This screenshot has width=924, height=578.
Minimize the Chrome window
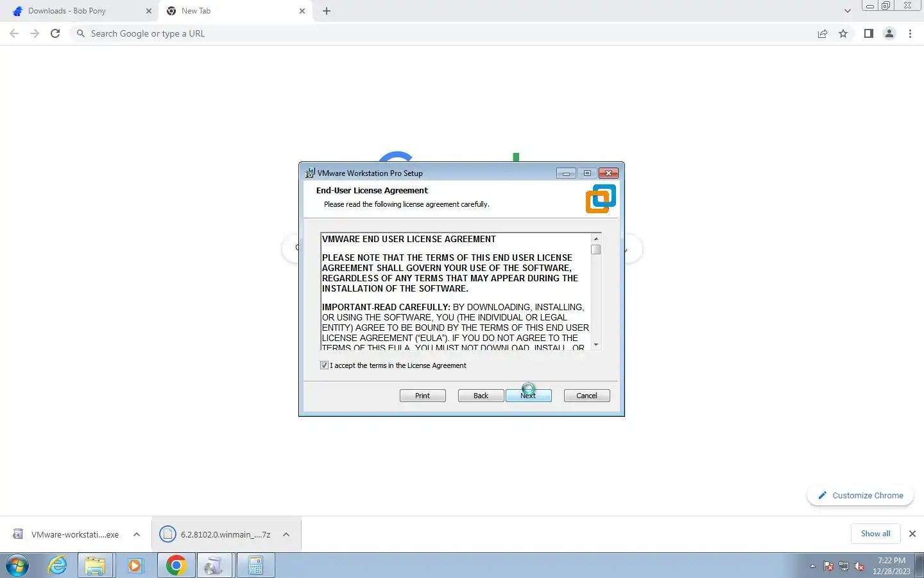[x=870, y=6]
